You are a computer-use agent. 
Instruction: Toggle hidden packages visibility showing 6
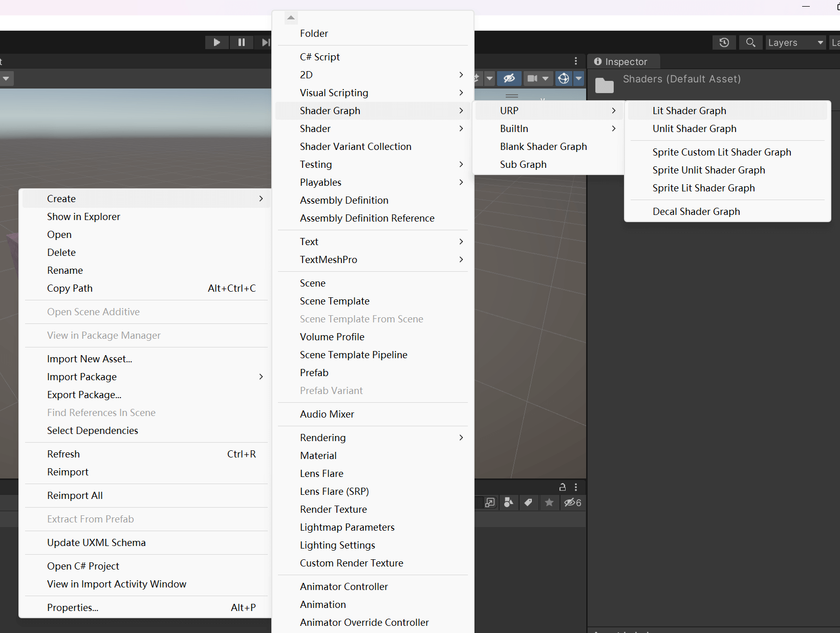[572, 503]
